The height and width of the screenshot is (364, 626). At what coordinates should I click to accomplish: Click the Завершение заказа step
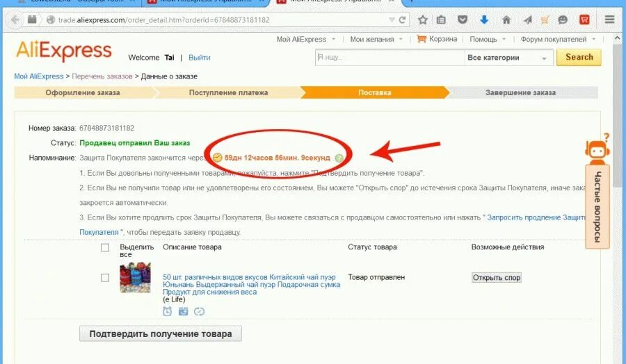(520, 92)
